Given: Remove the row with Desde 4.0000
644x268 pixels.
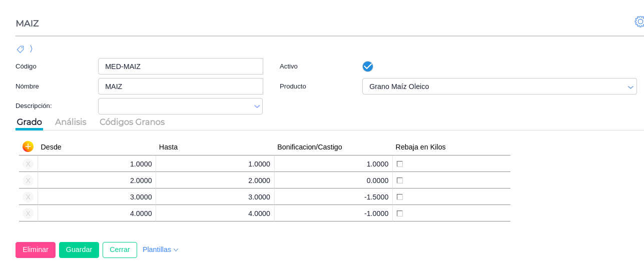Looking at the screenshot, I should click(28, 213).
